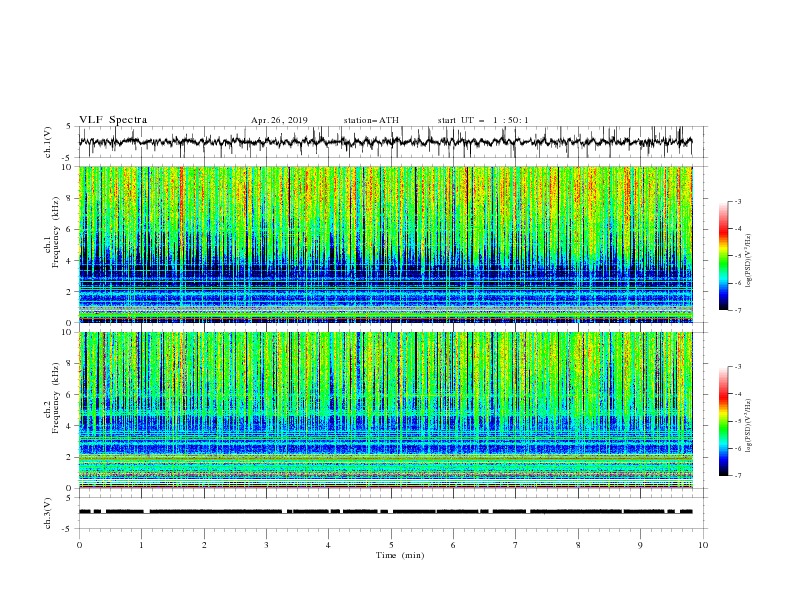
Task: Click the "-3" label on ch.1 color scale
Action: tap(737, 201)
